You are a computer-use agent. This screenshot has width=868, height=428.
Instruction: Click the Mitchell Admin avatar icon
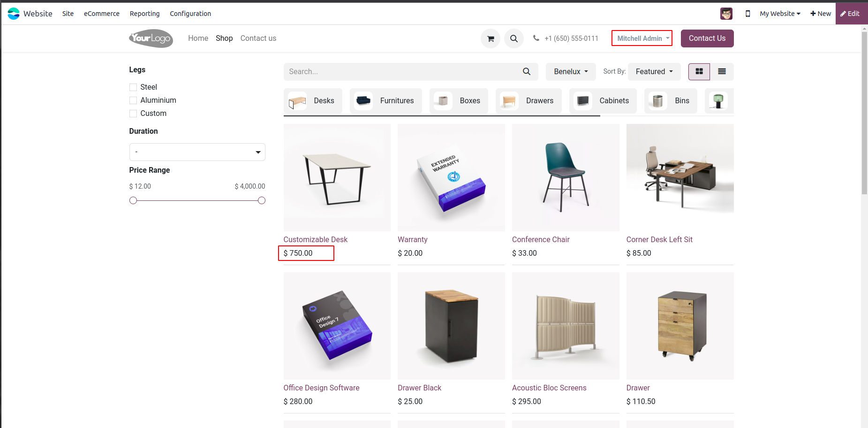coord(726,14)
